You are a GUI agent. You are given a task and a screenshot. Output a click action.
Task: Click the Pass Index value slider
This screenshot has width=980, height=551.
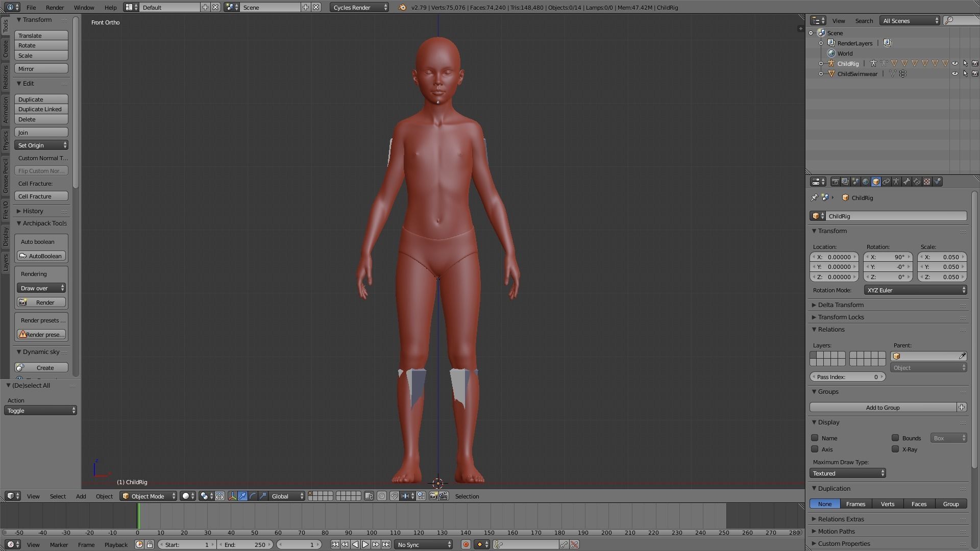click(847, 377)
